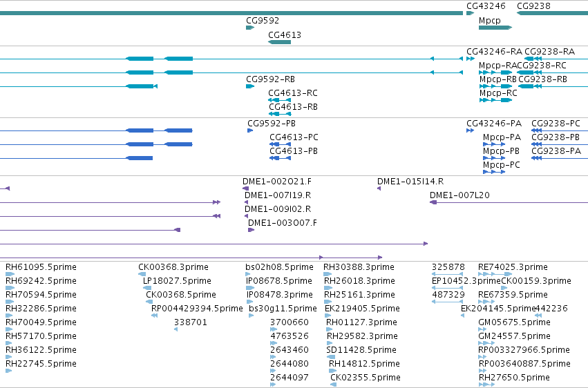The image size is (588, 388).
Task: Select EST IP08478.3prime
Action: point(249,302)
